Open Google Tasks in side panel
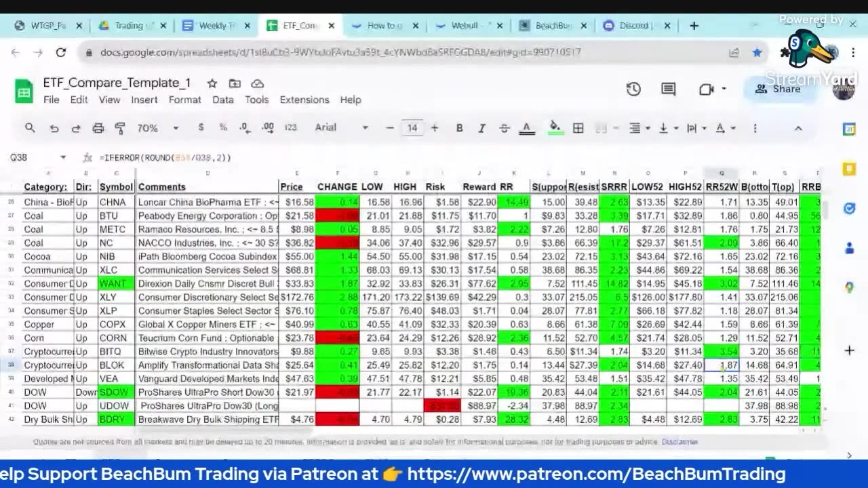 point(849,208)
